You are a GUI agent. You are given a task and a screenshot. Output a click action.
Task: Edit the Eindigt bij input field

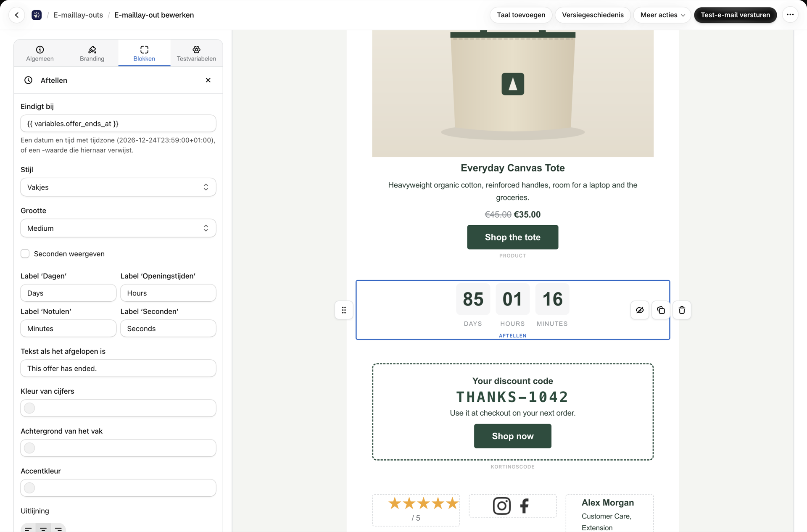coord(118,124)
